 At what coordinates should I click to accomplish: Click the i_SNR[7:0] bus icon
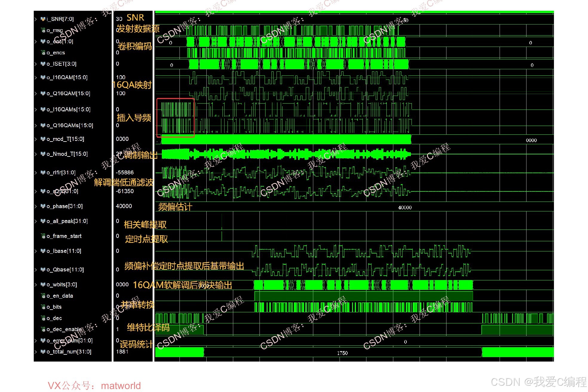pos(43,19)
